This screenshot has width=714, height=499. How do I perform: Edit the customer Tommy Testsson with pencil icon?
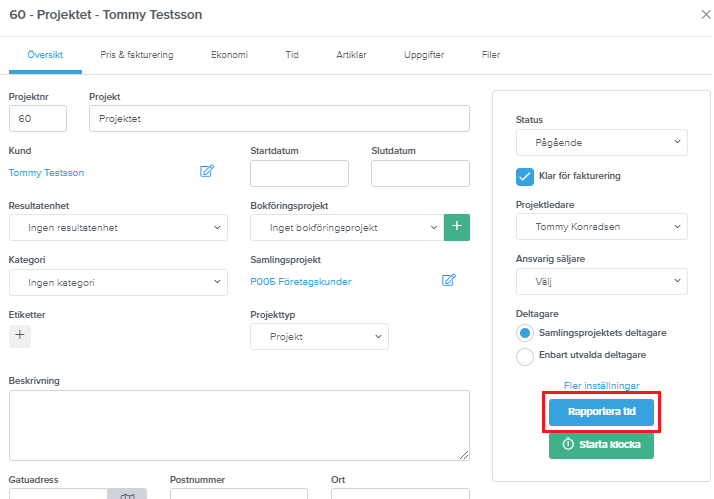coord(207,171)
